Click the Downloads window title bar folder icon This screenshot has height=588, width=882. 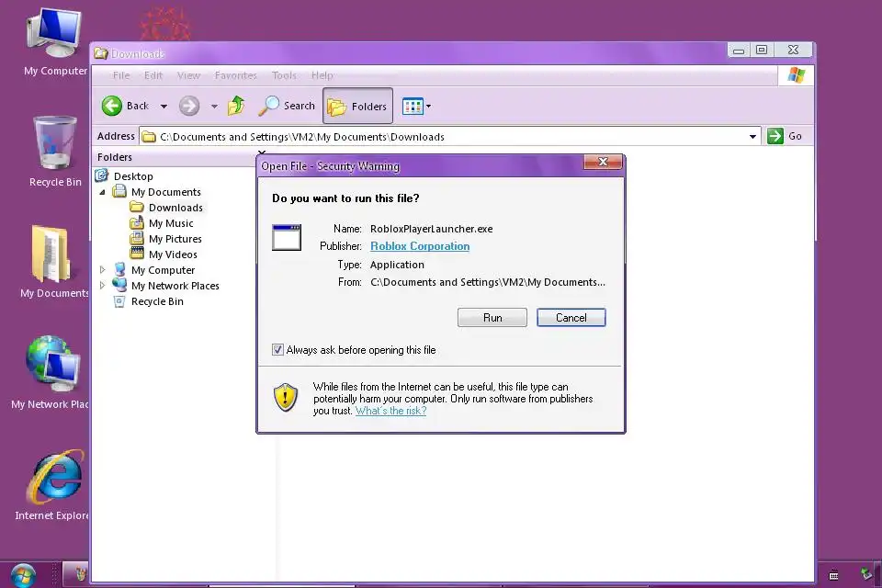[101, 53]
